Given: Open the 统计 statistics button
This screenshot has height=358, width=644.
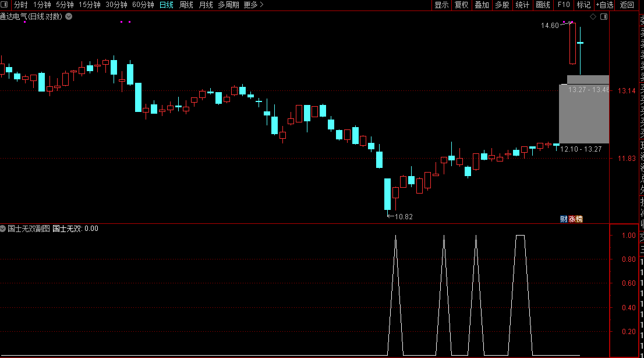Looking at the screenshot, I should click(x=522, y=5).
